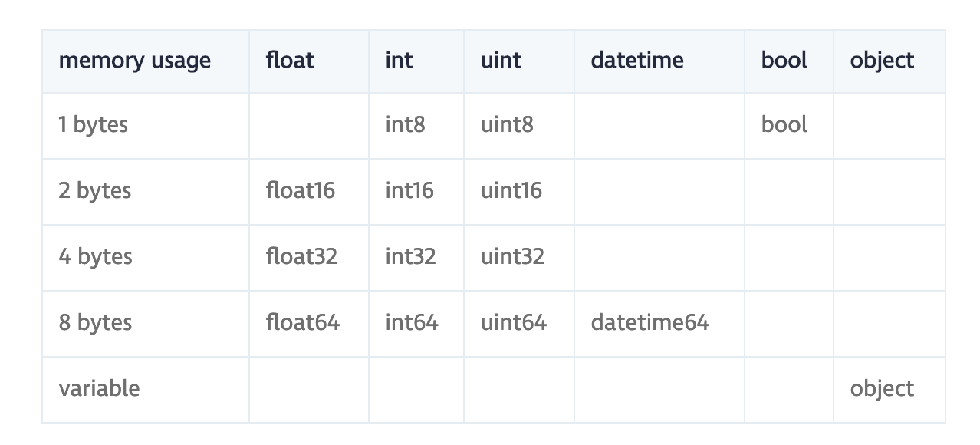Select the "uint" column header

point(501,61)
